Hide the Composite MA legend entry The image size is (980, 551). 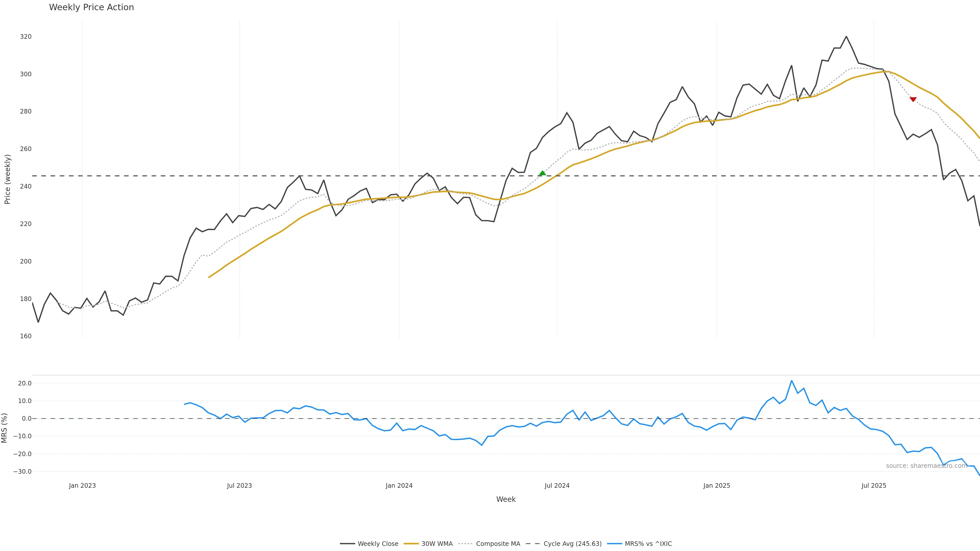[x=498, y=544]
